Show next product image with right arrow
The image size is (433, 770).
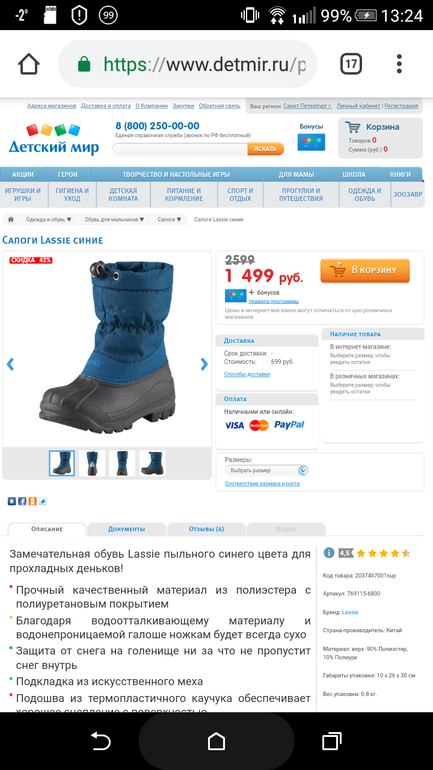coord(204,364)
